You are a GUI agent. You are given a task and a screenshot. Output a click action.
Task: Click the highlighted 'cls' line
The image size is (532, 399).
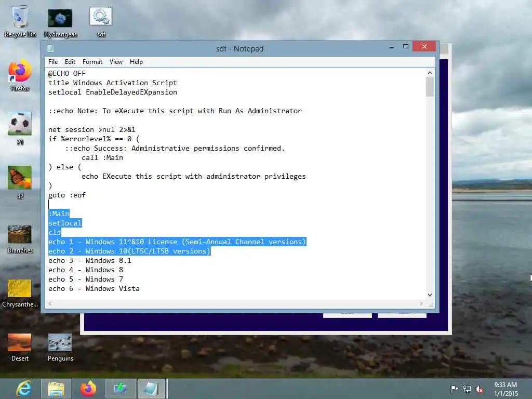(x=54, y=232)
